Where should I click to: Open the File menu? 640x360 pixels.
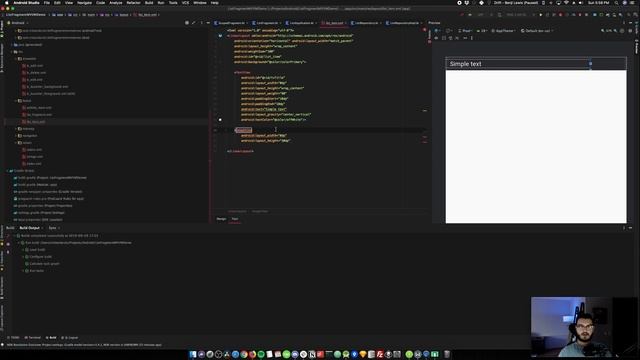47,2
